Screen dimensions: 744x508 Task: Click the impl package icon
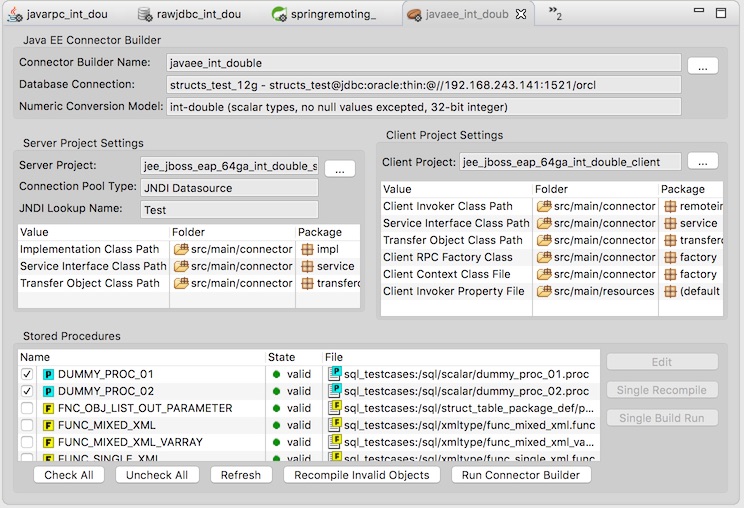(308, 250)
